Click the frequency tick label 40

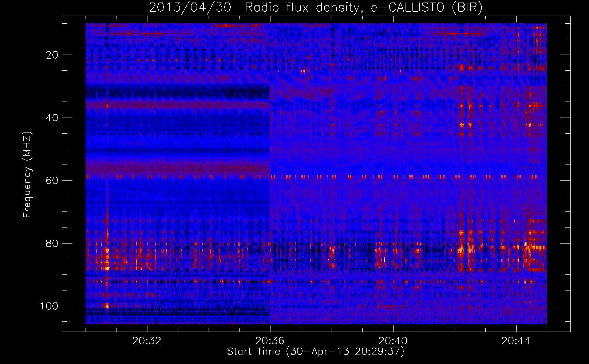(x=52, y=118)
